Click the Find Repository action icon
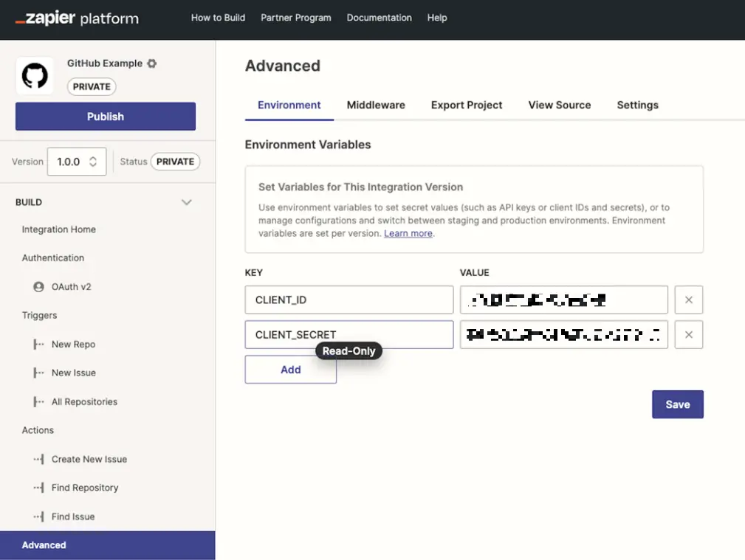 (38, 488)
